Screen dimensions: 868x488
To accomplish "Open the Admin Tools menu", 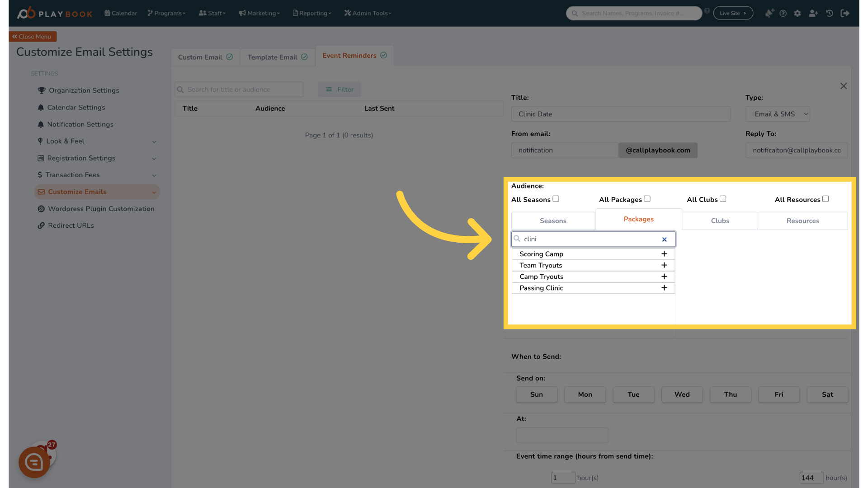I will tap(368, 13).
